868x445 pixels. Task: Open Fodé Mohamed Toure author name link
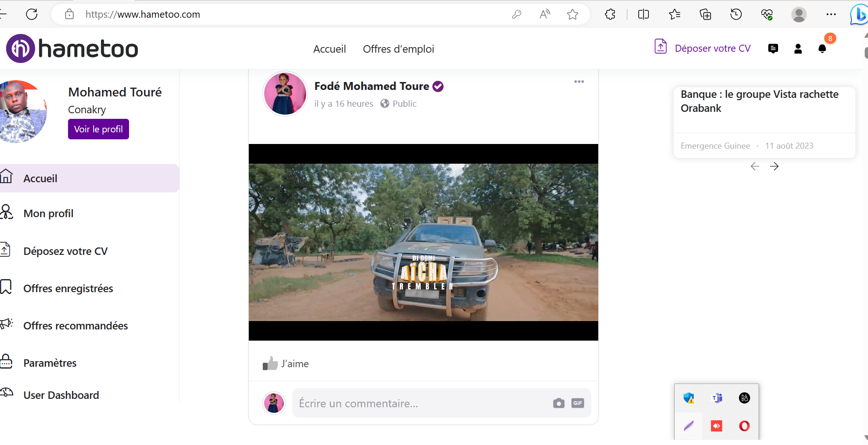[371, 86]
